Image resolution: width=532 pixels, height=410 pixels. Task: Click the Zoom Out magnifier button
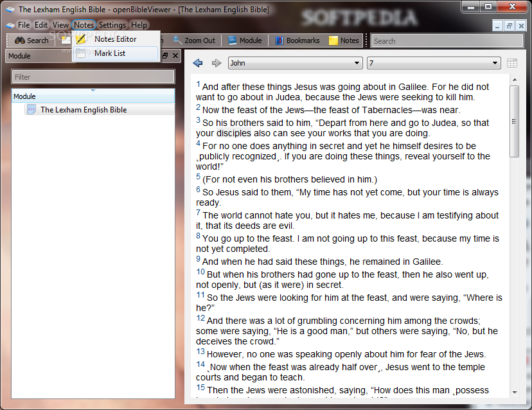point(194,40)
